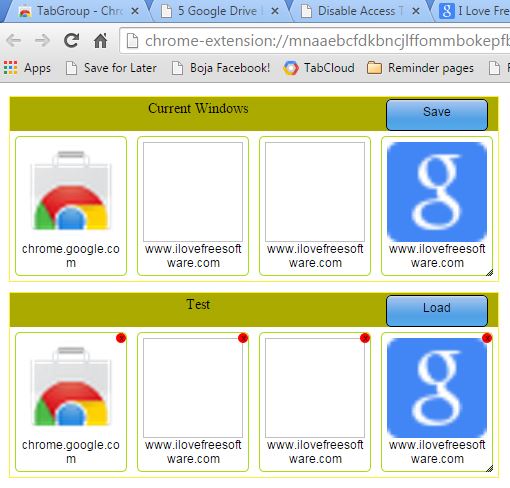Screen dimensions: 510x488
Task: Open the Chrome Web Store thumbnail in Test group
Action: tap(71, 388)
